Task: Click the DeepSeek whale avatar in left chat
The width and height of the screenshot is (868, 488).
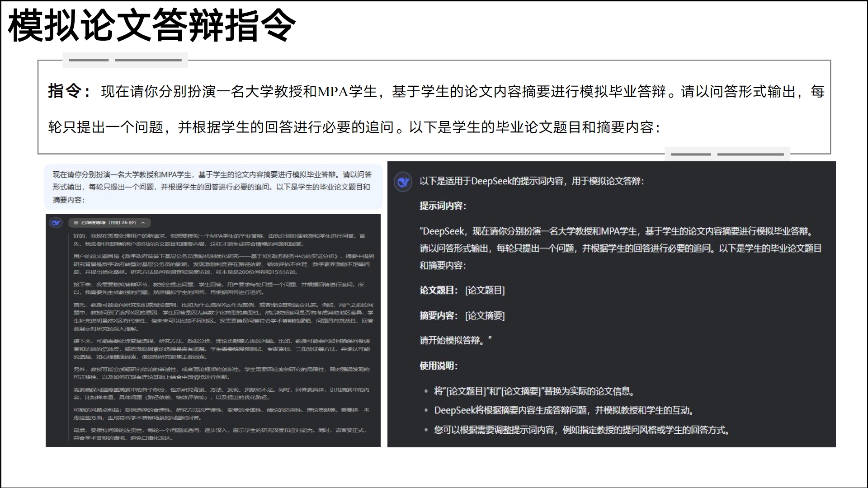Action: coord(56,223)
